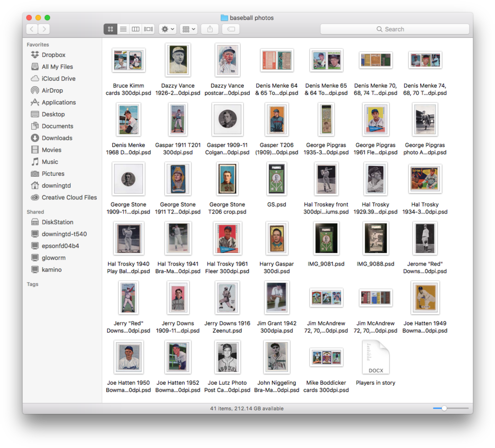Select the Applications sidebar entry
The height and width of the screenshot is (448, 495).
tap(59, 103)
